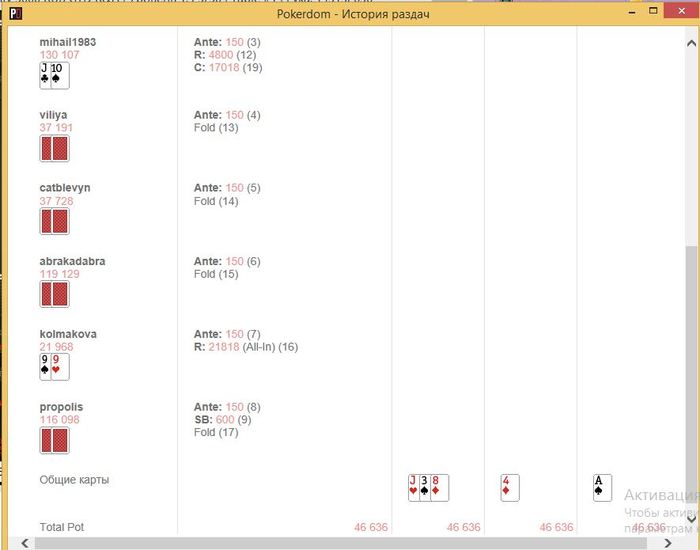Click mihail1983's R: 4800 (12) action
This screenshot has width=700, height=550.
point(225,55)
